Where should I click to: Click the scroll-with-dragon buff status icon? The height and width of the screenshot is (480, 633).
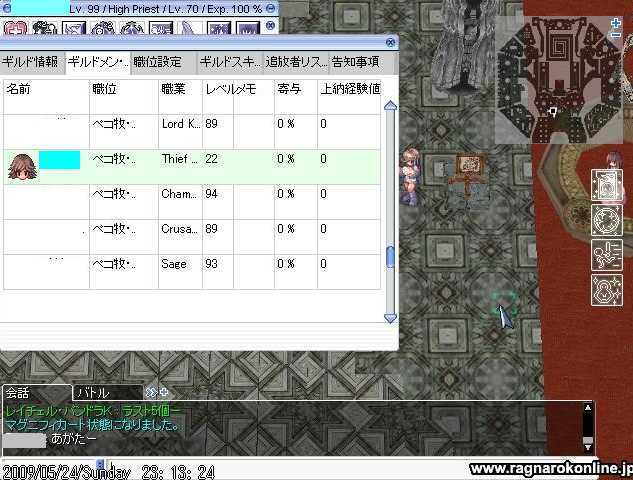tap(607, 185)
